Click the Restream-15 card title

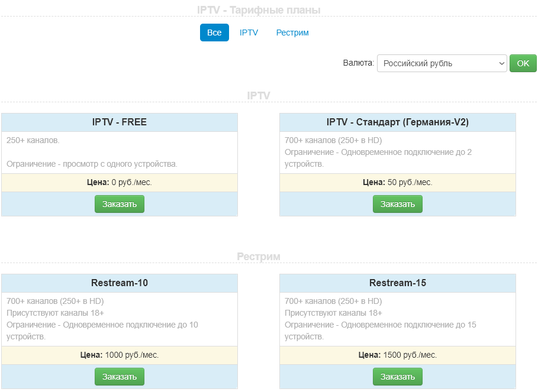(x=398, y=283)
